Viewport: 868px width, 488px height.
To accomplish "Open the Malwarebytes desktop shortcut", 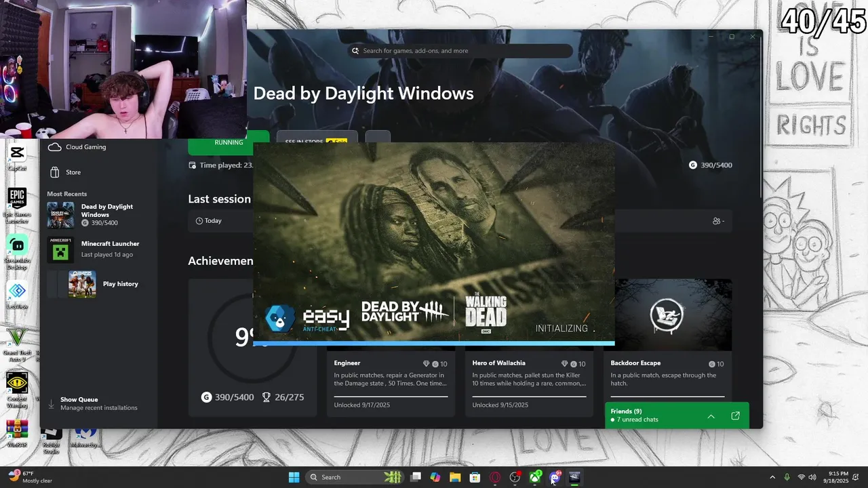I will click(85, 437).
